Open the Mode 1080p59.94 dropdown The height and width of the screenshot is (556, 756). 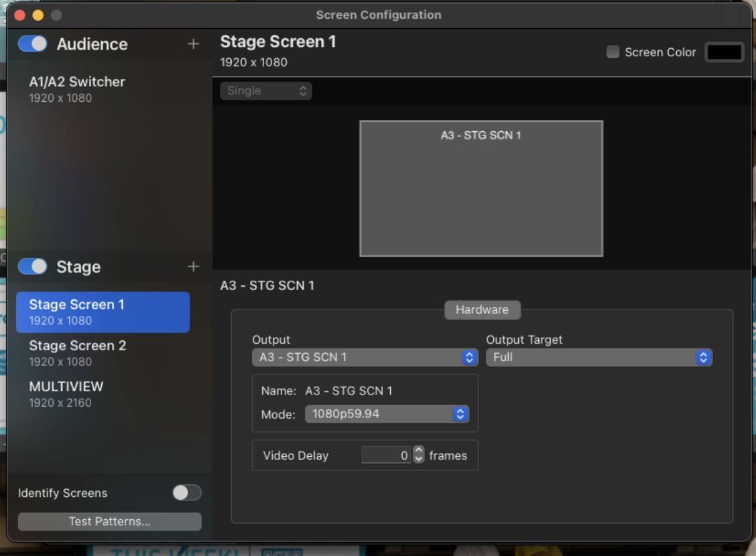[x=387, y=414]
